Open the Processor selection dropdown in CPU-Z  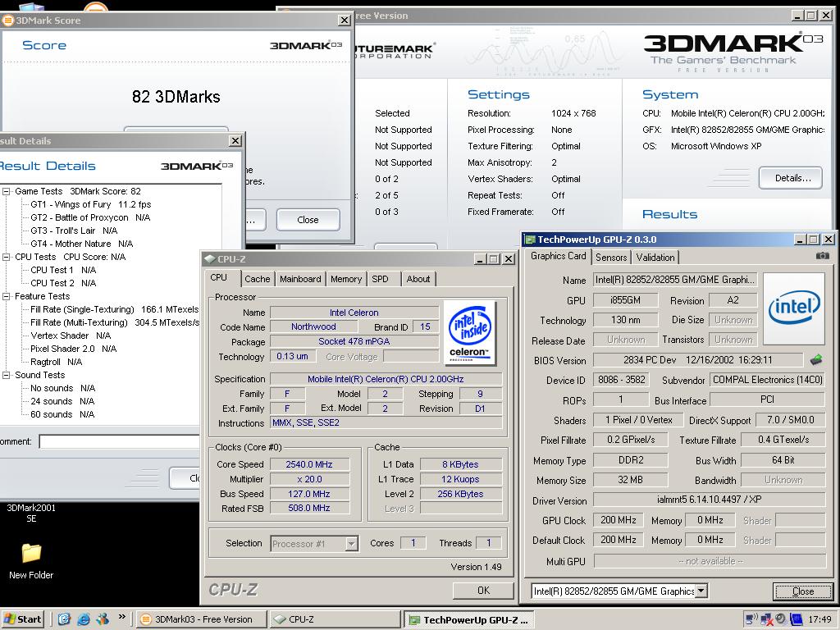[351, 544]
